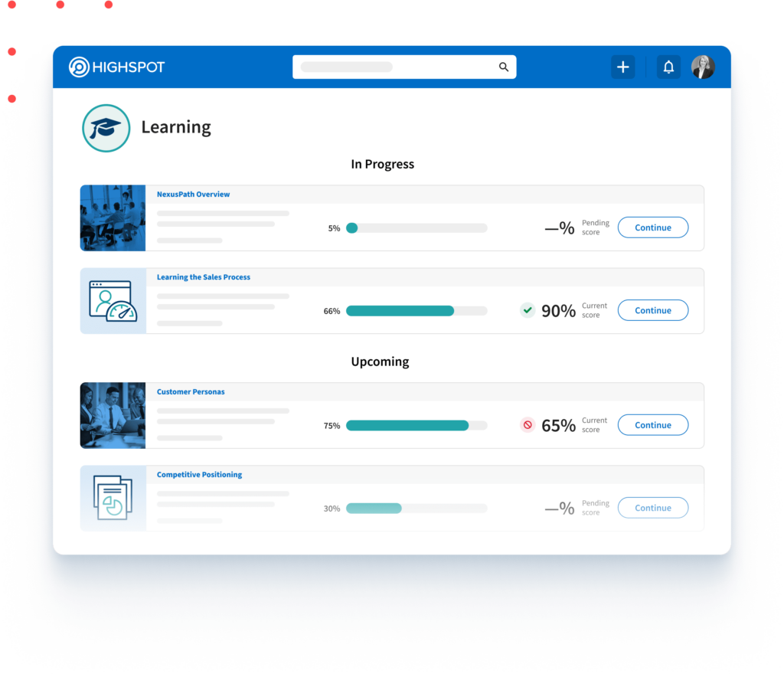
Task: Click the 90% current score value
Action: [x=558, y=311]
